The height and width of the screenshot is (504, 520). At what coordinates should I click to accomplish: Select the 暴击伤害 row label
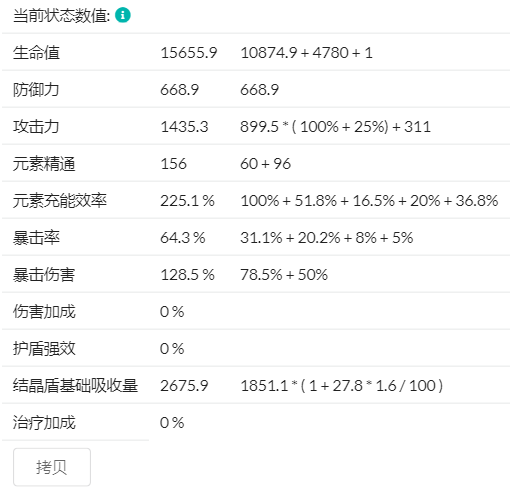[x=44, y=275]
